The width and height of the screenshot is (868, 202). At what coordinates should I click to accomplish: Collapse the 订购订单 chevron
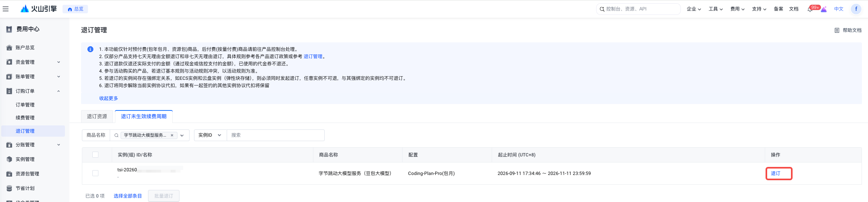click(58, 91)
